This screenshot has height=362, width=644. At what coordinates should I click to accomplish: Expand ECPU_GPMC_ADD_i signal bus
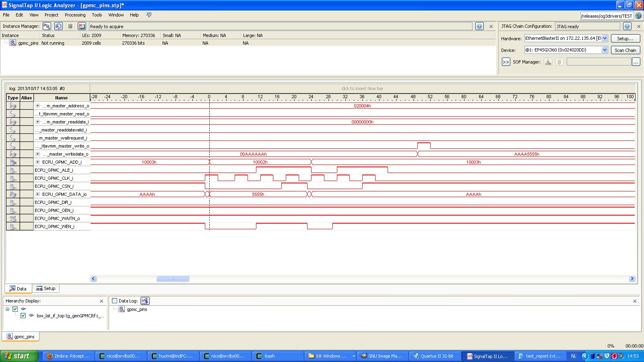tap(37, 162)
